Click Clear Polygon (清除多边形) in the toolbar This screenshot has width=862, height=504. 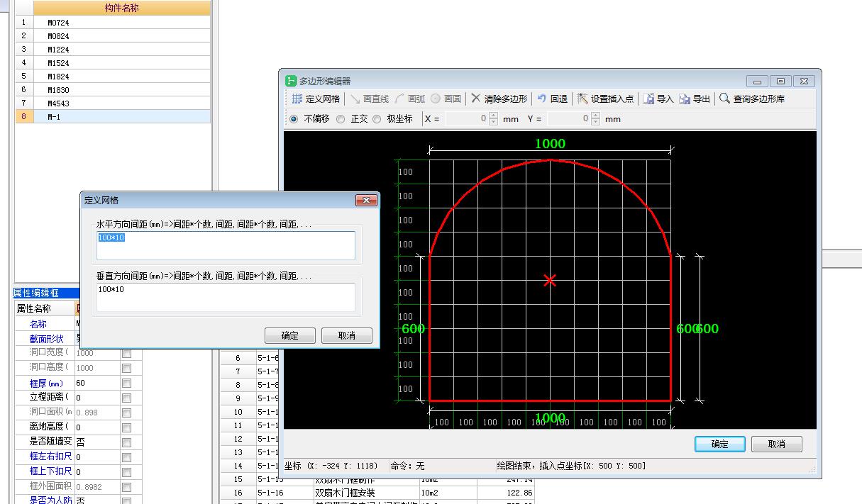499,99
